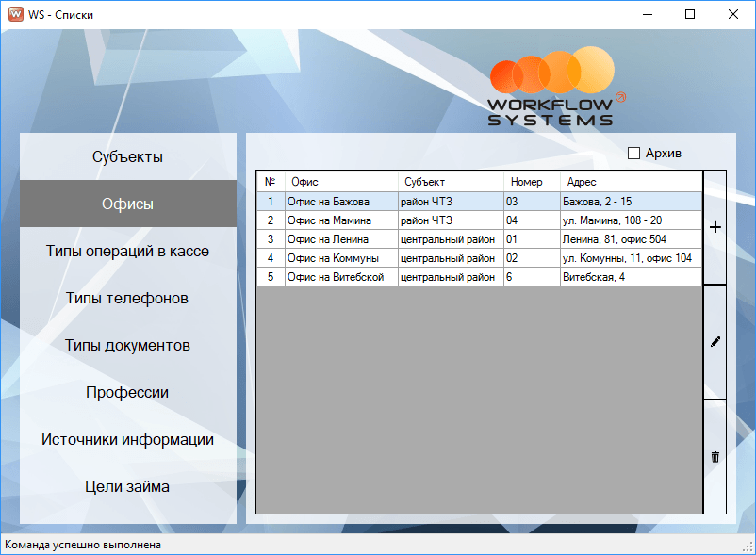Click address ул. Комунны, 11, офис 104
The image size is (756, 555).
[632, 258]
